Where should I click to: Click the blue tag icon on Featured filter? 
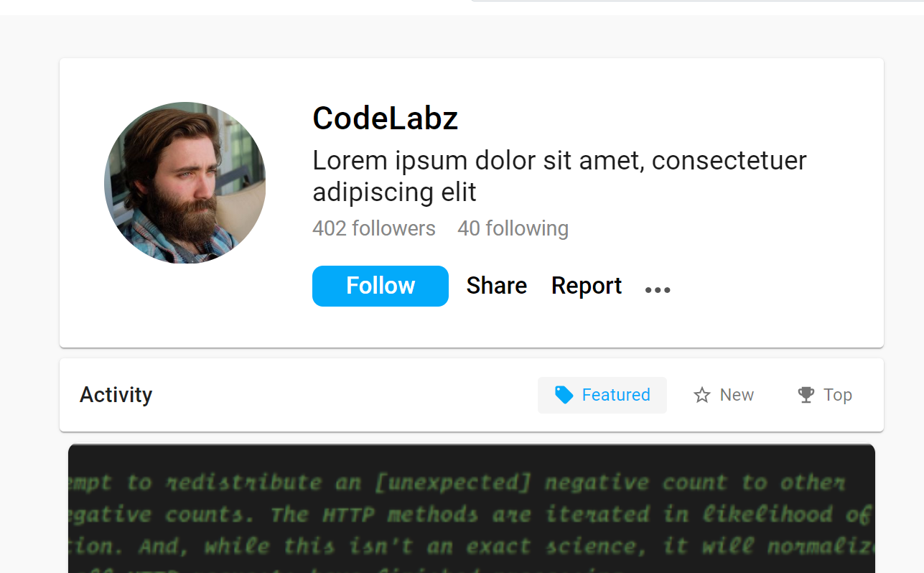[564, 394]
